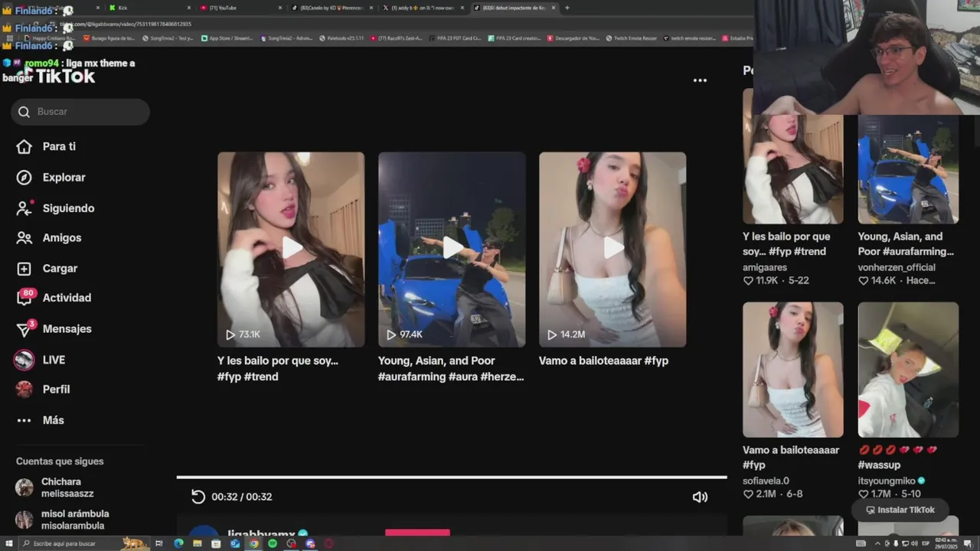The width and height of the screenshot is (980, 551).
Task: Open the FIFA 23 Card creator bookmark
Action: pyautogui.click(x=514, y=37)
